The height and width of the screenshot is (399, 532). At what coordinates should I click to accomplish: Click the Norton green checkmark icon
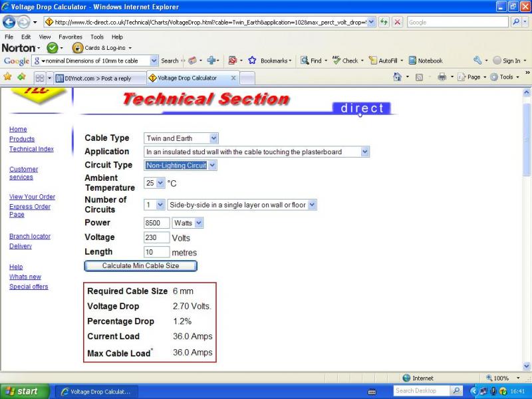[52, 48]
